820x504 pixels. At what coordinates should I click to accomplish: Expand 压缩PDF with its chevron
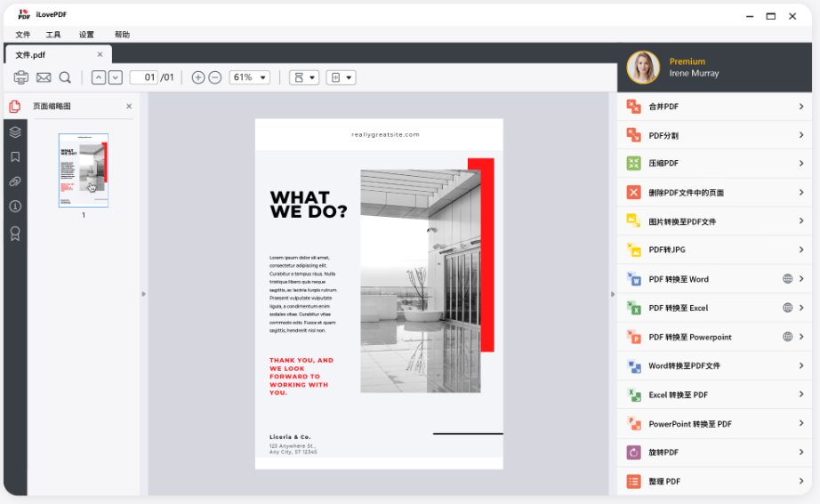[801, 164]
